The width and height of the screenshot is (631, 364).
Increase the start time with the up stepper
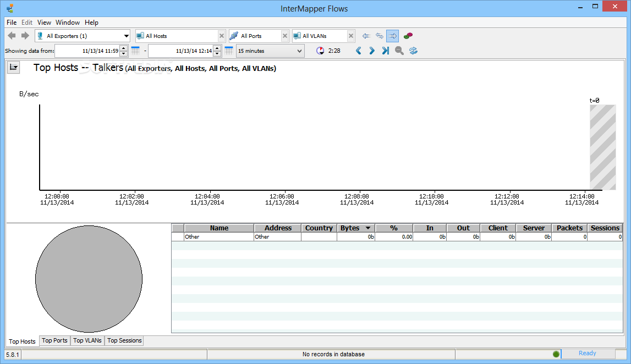coord(124,48)
